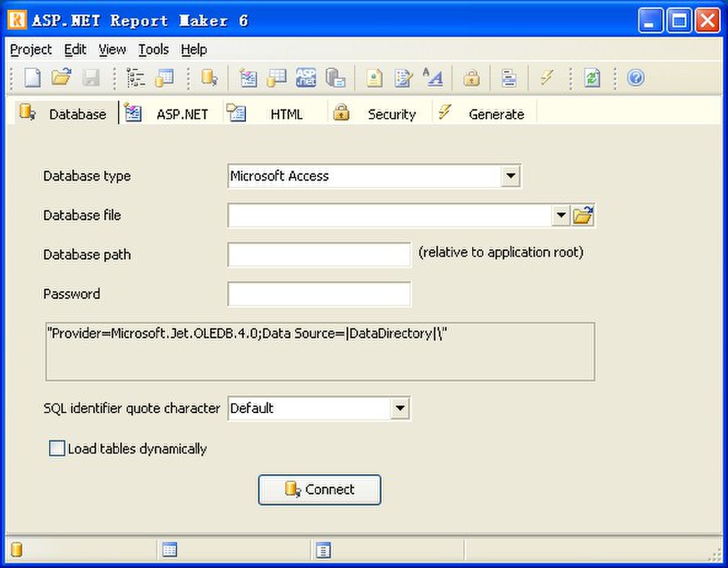
Task: Focus the Password input field
Action: click(x=320, y=294)
